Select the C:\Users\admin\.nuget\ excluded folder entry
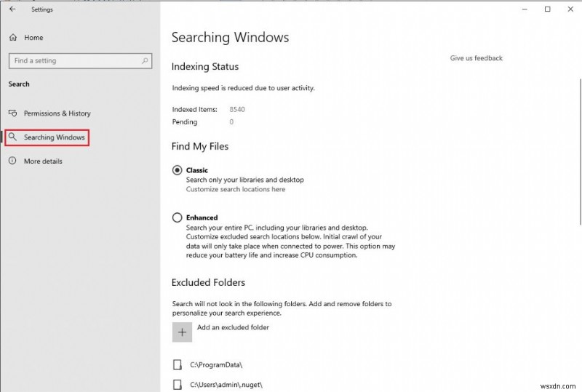Image resolution: width=582 pixels, height=392 pixels. coord(226,385)
